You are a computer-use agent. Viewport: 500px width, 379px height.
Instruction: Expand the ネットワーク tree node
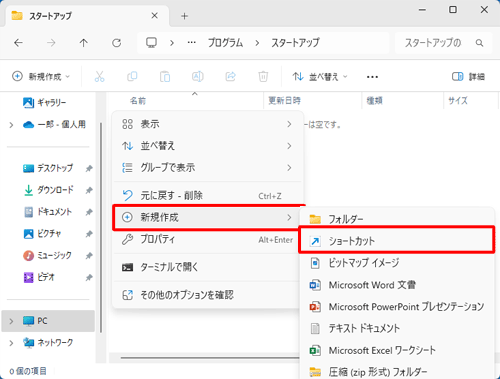[11, 343]
